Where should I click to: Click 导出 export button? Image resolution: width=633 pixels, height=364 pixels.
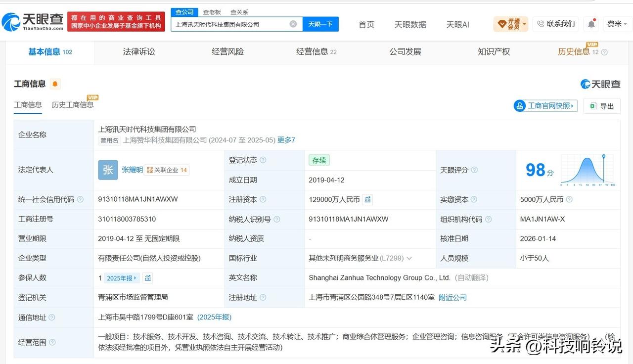coord(602,106)
